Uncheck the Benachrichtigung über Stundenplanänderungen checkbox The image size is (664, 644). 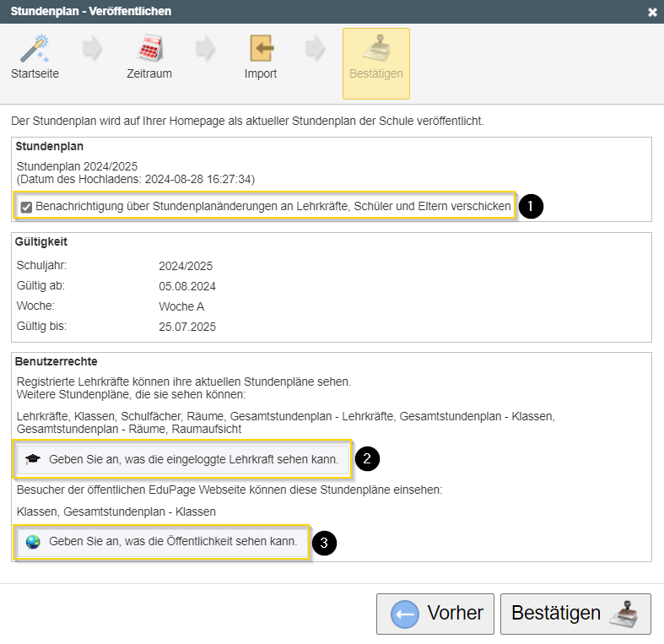(x=26, y=208)
